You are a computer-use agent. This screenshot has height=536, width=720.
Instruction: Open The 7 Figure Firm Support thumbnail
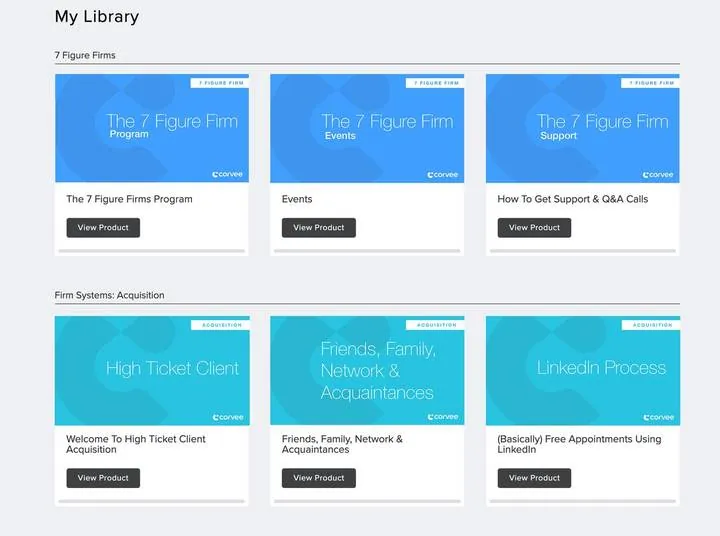pyautogui.click(x=583, y=128)
